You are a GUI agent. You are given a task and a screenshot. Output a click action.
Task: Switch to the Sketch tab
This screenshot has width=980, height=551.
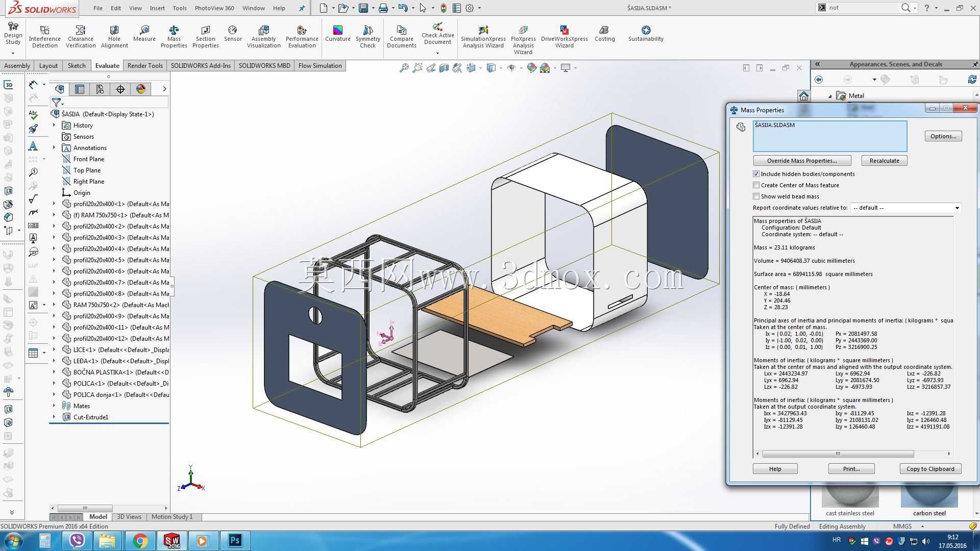(x=77, y=65)
